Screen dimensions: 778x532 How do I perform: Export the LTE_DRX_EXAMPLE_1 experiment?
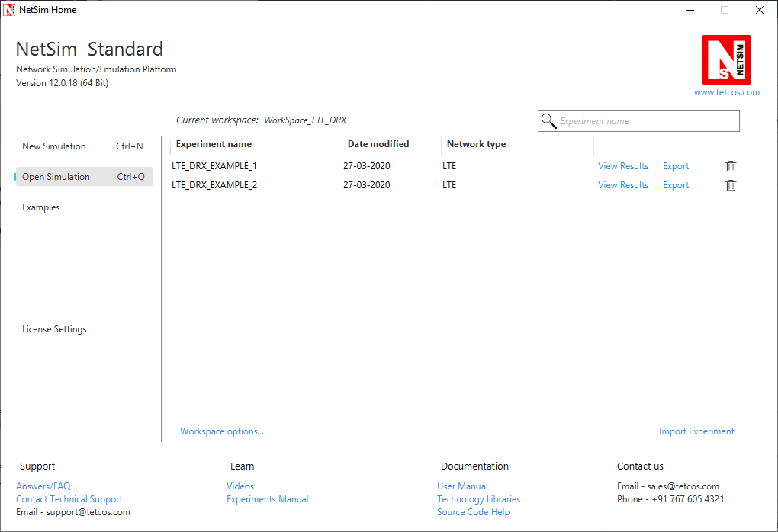click(676, 166)
